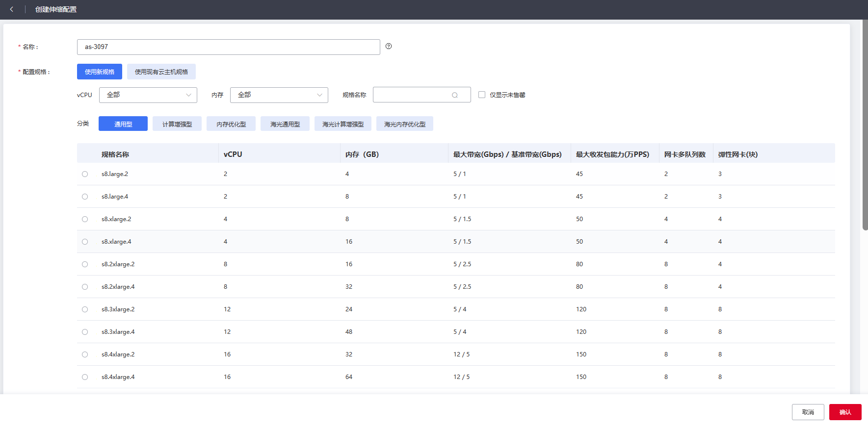This screenshot has width=868, height=429.
Task: Open the vCPU dropdown
Action: pyautogui.click(x=148, y=95)
